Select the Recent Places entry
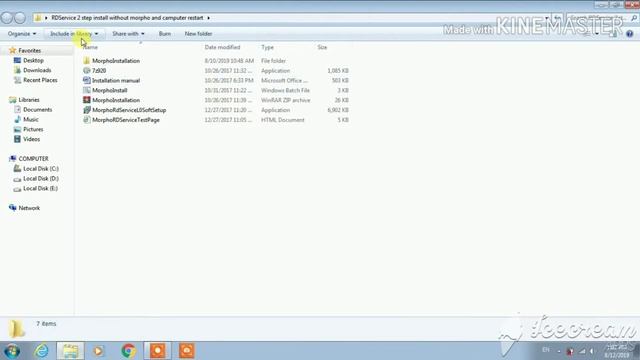This screenshot has width=640, height=360. tap(40, 80)
